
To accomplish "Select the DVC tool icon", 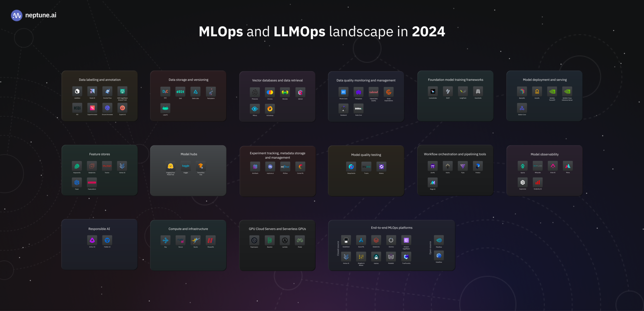I will point(165,92).
